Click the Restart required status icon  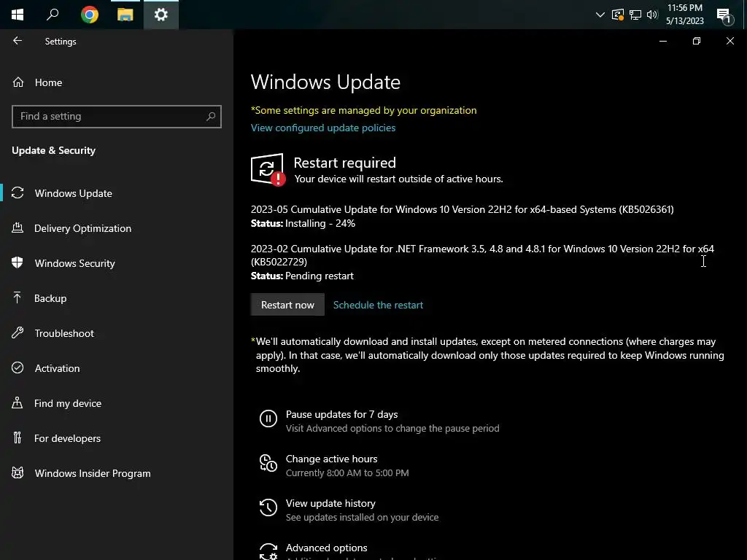click(268, 169)
